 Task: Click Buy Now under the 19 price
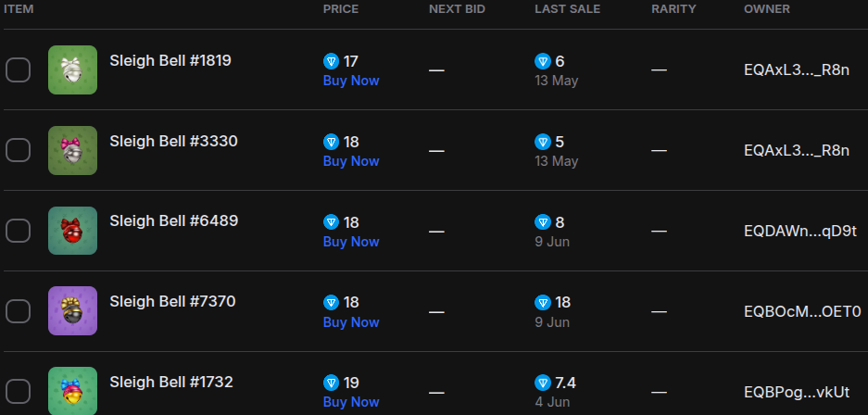tap(350, 402)
